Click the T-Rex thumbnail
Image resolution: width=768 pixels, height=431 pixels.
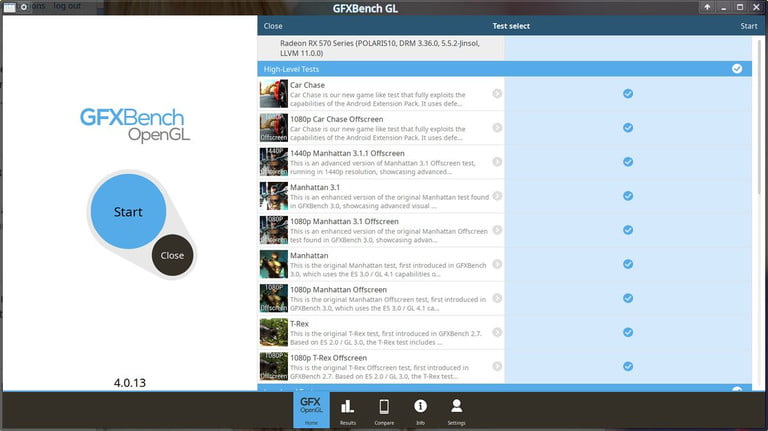[274, 333]
